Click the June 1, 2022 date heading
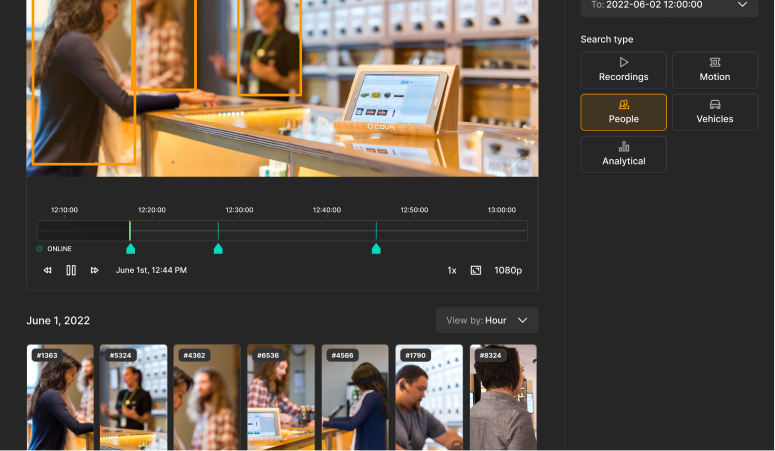The image size is (775, 451). click(x=58, y=320)
